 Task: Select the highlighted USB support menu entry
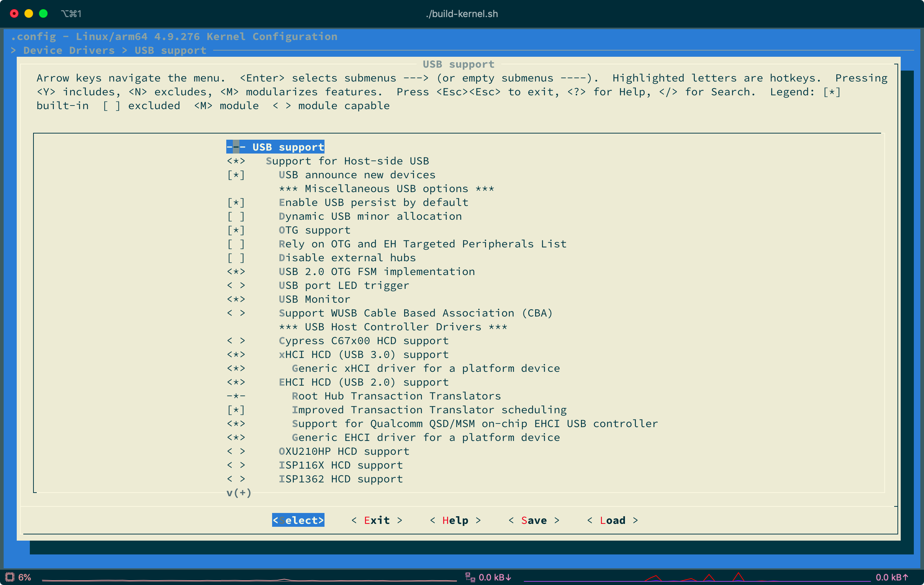(x=288, y=147)
